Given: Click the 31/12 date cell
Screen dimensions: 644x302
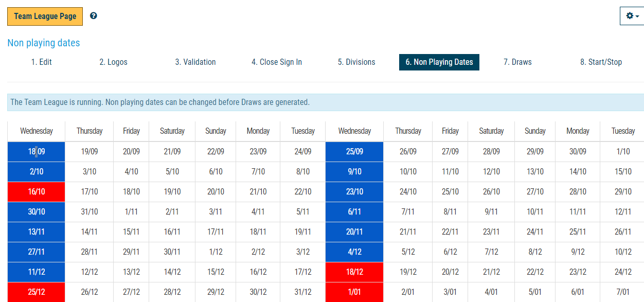Looking at the screenshot, I should (303, 292).
